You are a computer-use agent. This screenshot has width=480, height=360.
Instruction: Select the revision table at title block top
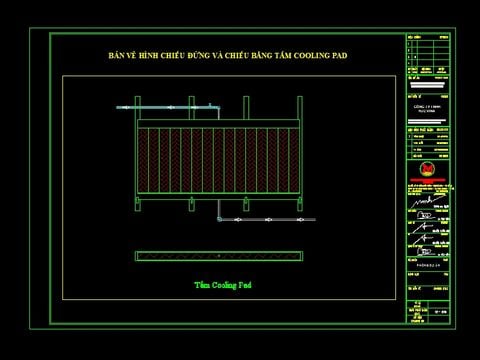428,54
